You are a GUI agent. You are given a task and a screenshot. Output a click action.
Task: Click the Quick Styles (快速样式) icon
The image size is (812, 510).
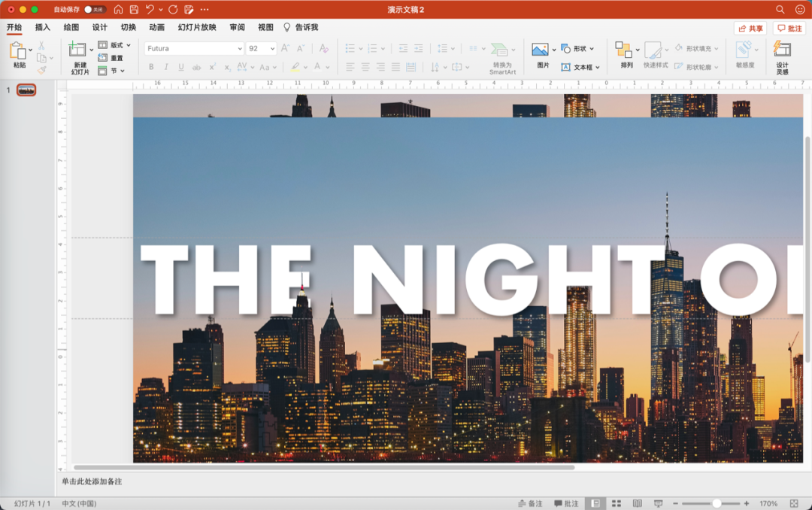(x=653, y=50)
